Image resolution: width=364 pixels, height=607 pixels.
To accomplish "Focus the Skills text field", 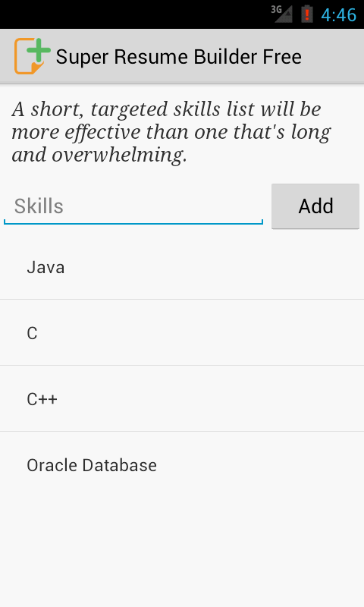I will [133, 206].
